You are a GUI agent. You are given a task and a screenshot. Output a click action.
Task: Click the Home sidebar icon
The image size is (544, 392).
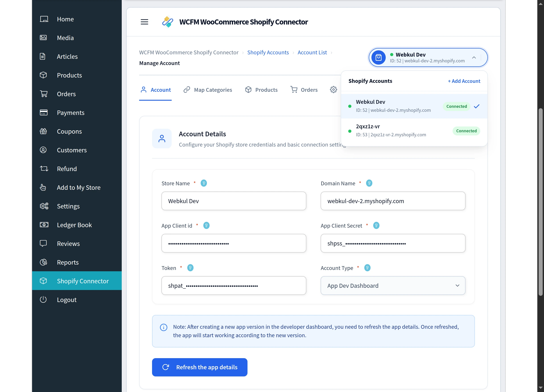click(44, 19)
